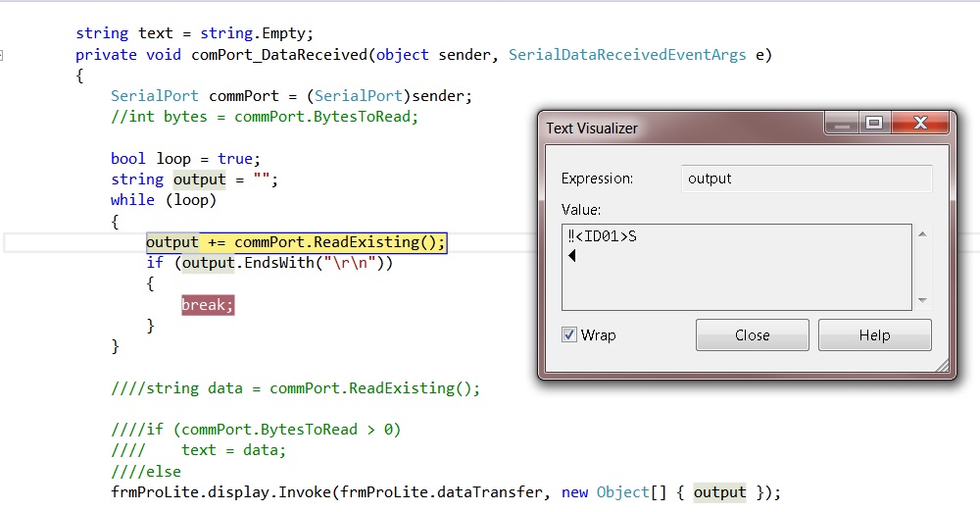This screenshot has height=512, width=980.
Task: Click the '//// text = data;' comment
Action: (x=198, y=450)
